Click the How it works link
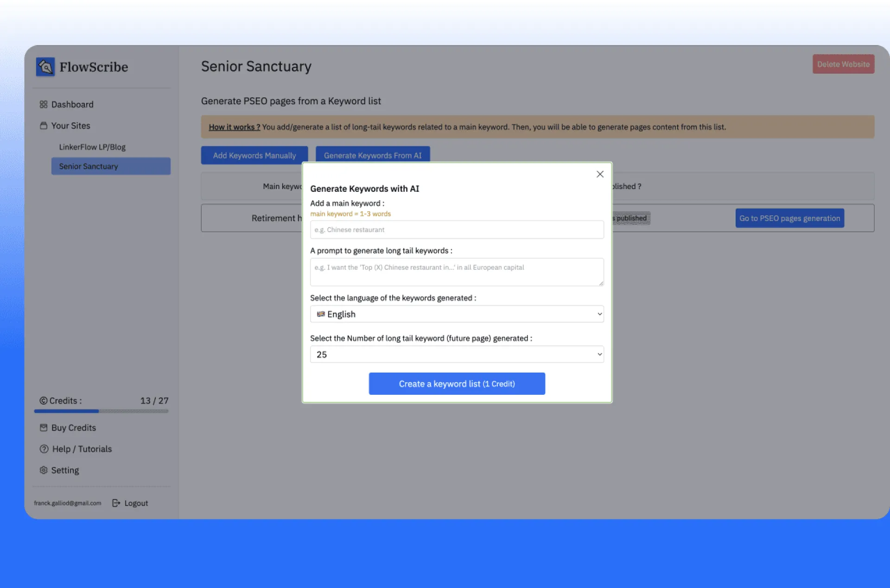Screen dimensions: 890x588 pos(234,127)
